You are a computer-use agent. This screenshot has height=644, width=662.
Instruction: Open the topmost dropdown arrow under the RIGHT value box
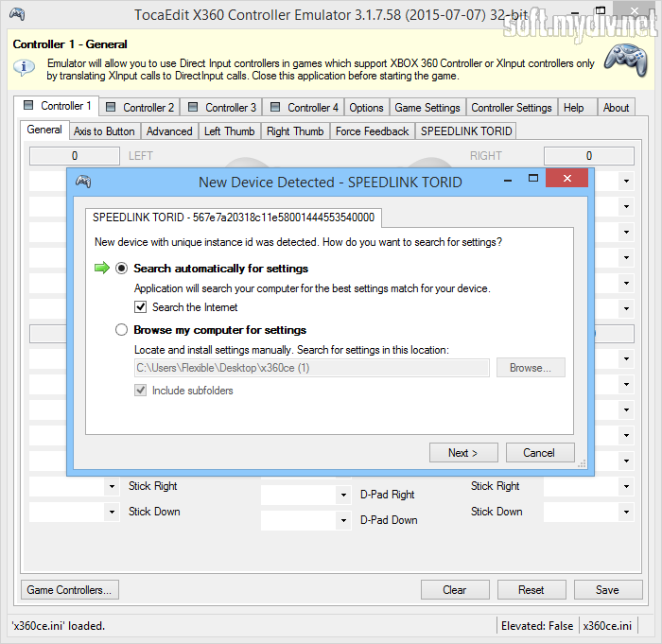coord(626,182)
